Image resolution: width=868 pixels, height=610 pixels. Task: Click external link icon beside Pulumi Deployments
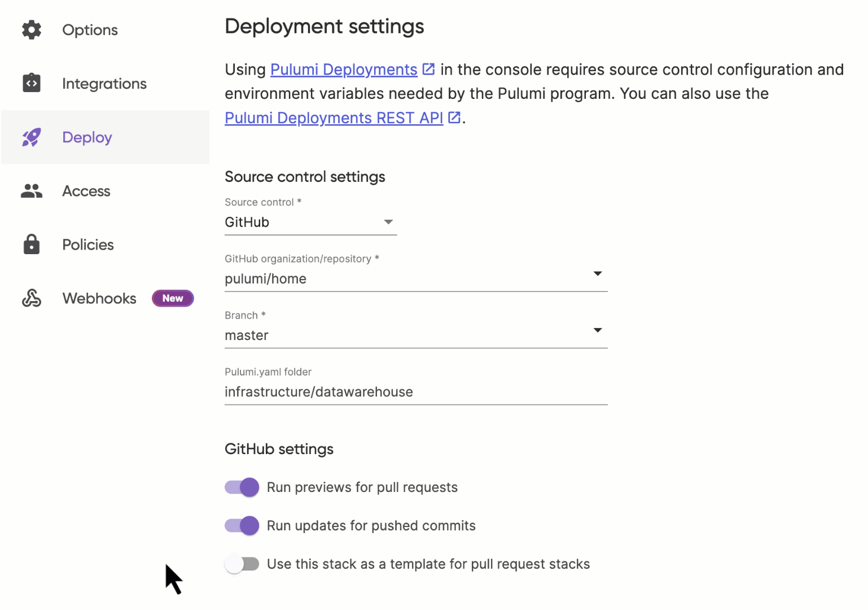[x=428, y=69]
